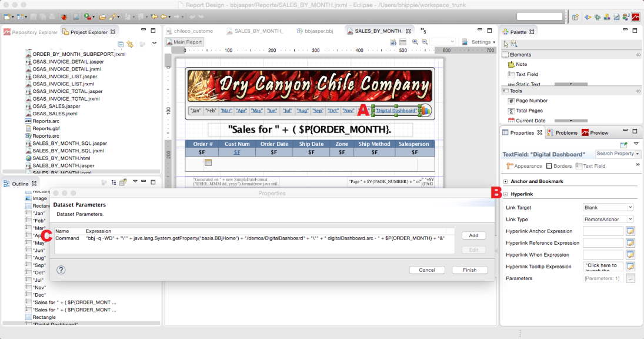
Task: Collapse the Hyperlink section
Action: pyautogui.click(x=506, y=194)
